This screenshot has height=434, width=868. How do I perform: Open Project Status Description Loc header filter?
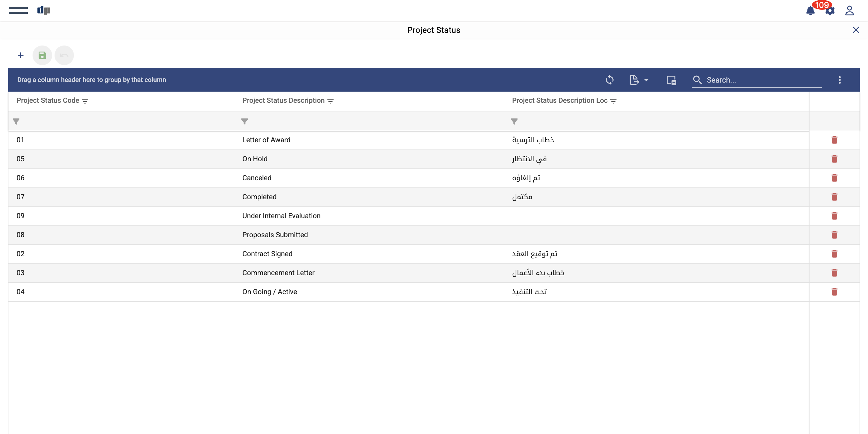[613, 101]
